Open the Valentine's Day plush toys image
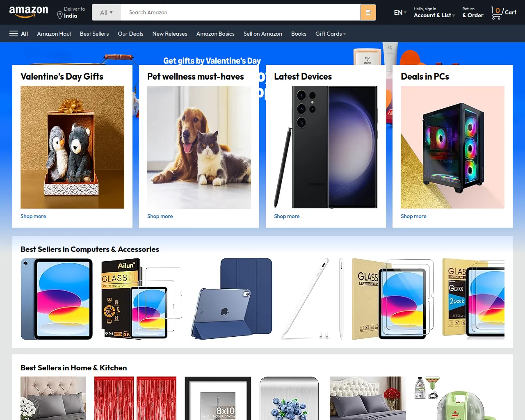 [72, 147]
